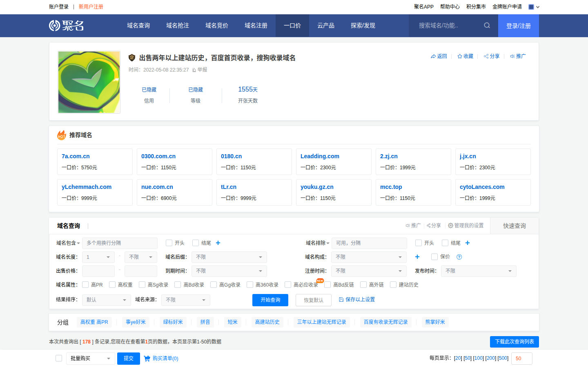Screen dimensions: 588x368
Task: Click the search magnifier icon
Action: point(487,25)
